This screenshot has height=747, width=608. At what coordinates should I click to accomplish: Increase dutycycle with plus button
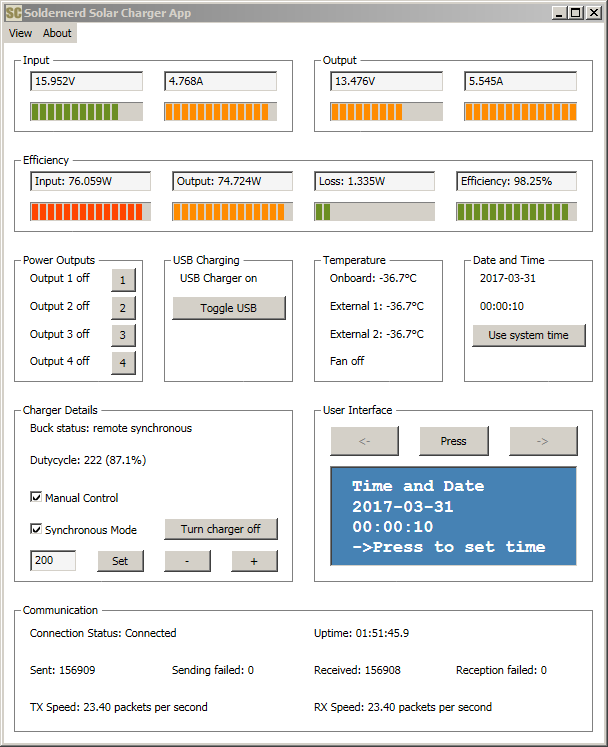[x=254, y=561]
